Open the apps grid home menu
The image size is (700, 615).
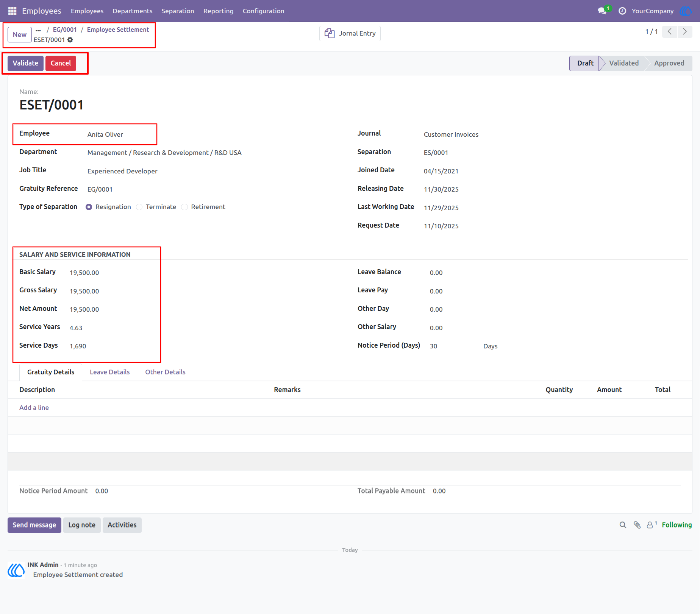point(12,11)
